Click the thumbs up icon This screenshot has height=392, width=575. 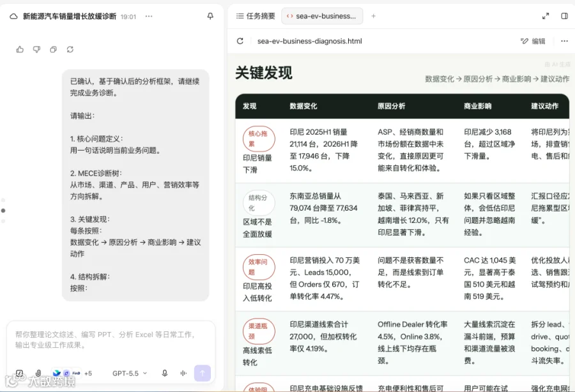20,49
